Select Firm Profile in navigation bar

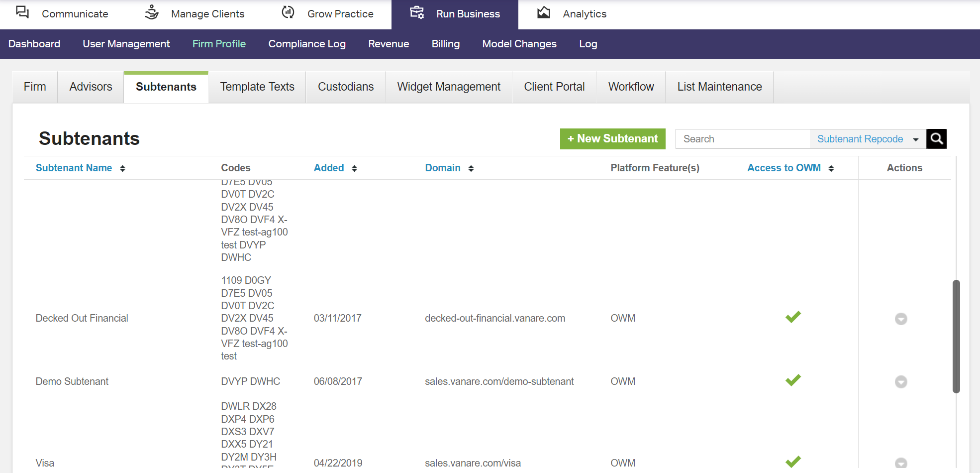coord(219,44)
